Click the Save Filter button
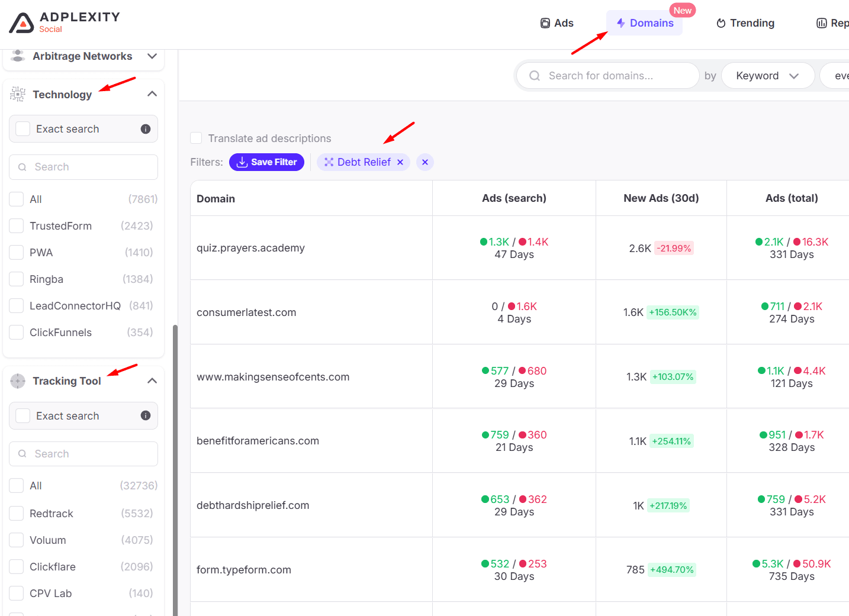The height and width of the screenshot is (616, 849). tap(266, 162)
